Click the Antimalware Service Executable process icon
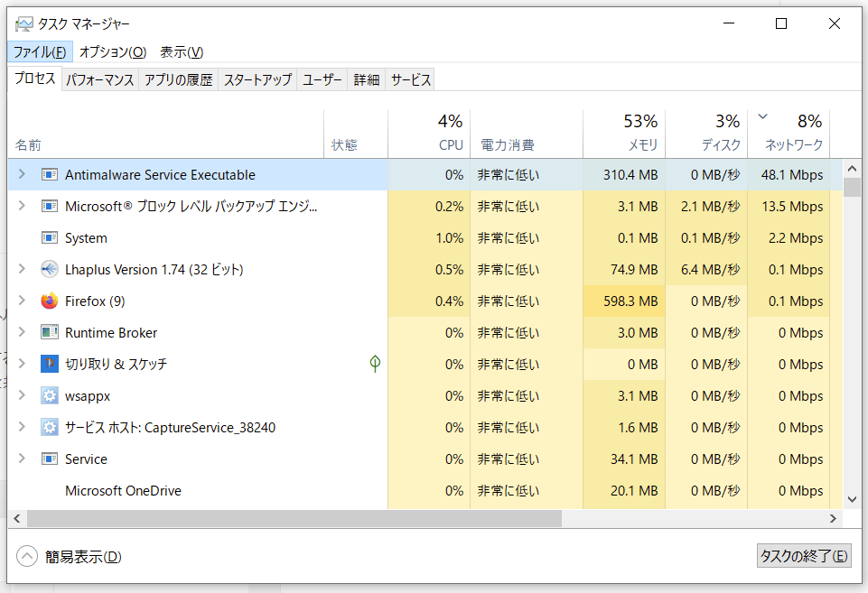868x593 pixels. pos(50,175)
